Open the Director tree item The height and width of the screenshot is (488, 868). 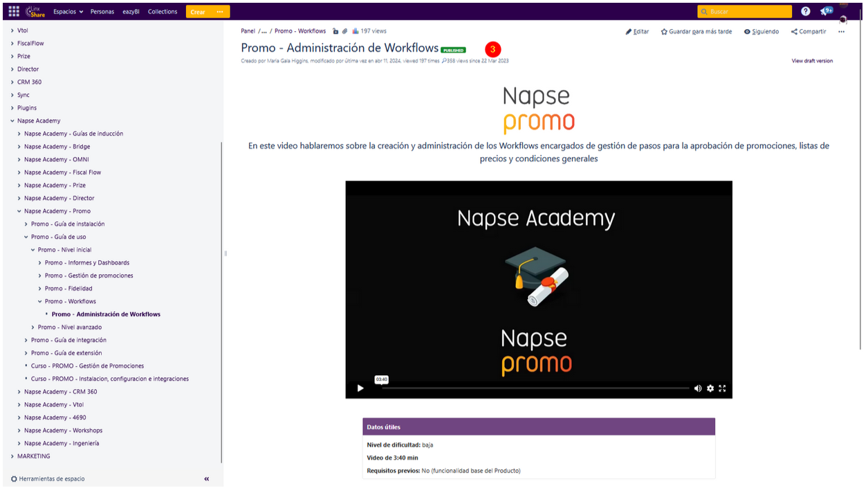point(28,69)
